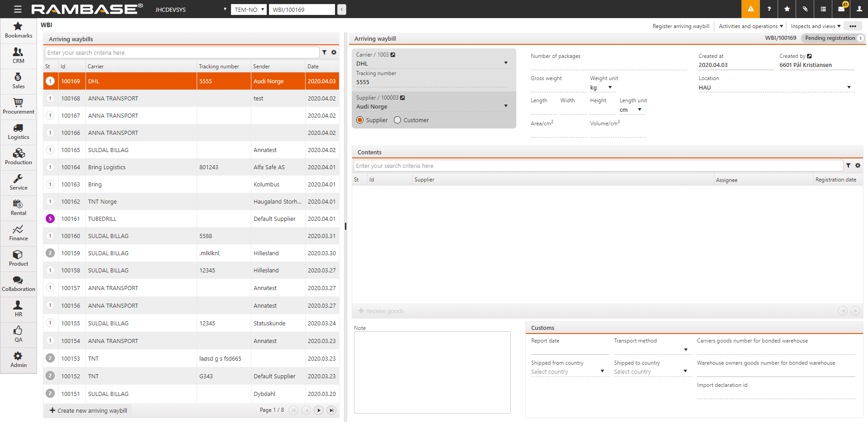
Task: Open the Collaboration module
Action: [x=18, y=284]
